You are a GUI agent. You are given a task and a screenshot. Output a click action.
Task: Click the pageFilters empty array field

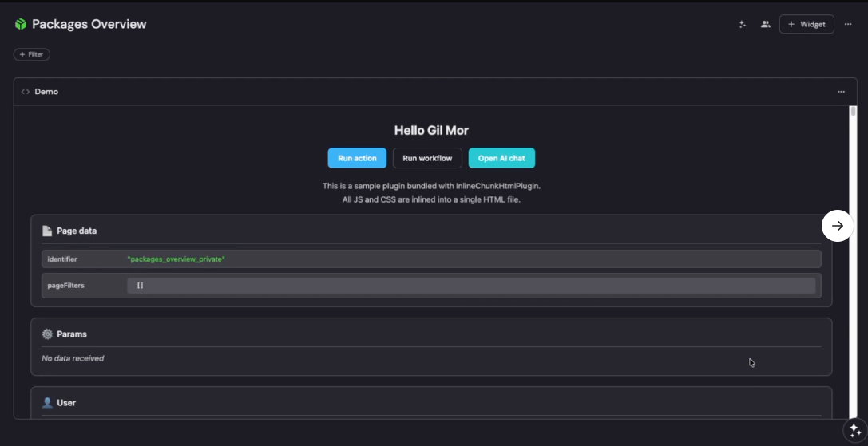pyautogui.click(x=471, y=286)
